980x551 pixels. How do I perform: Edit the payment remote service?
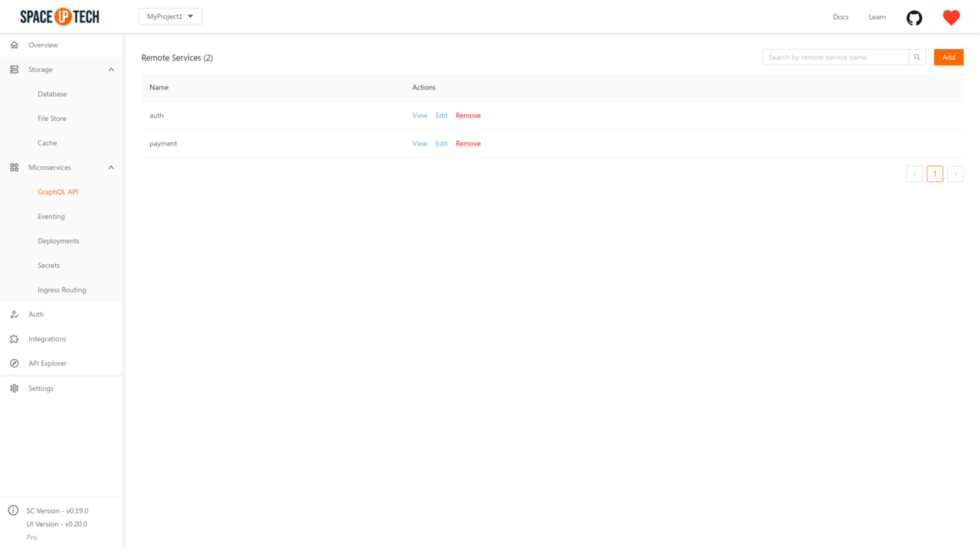click(442, 144)
